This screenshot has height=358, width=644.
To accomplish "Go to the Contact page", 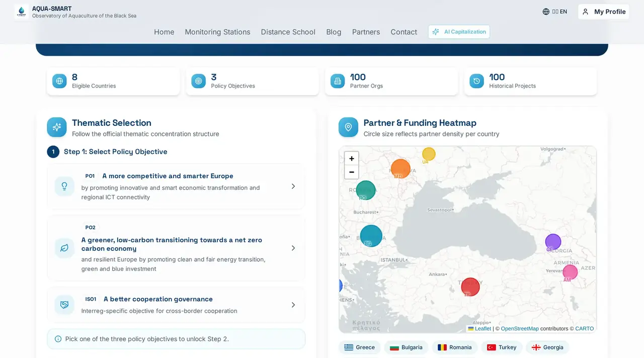I will [x=404, y=32].
